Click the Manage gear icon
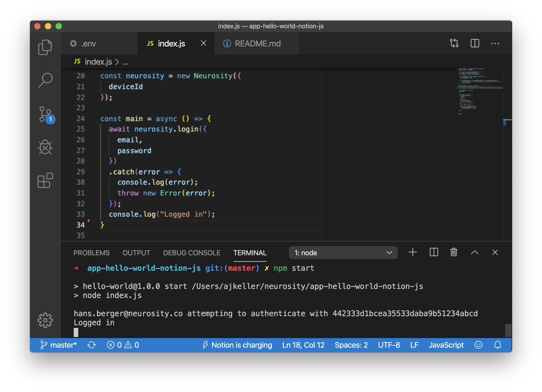 pos(45,320)
